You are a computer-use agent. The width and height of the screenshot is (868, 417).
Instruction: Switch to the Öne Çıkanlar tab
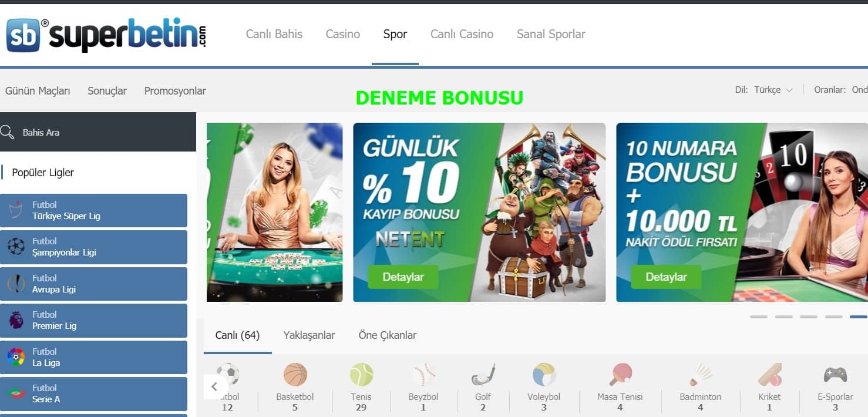point(388,335)
